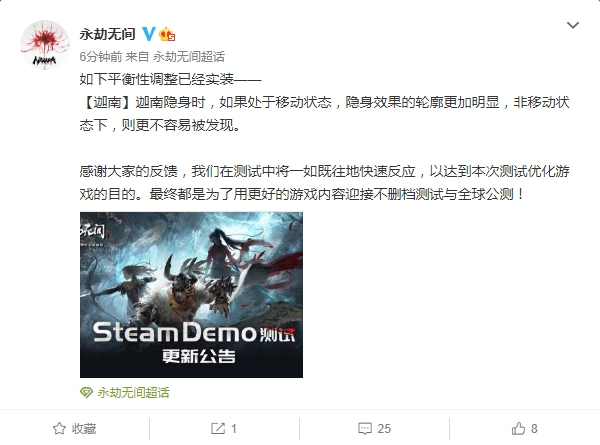Viewport: 600px width, 445px height.
Task: Click the blue verified V badge
Action: 149,34
